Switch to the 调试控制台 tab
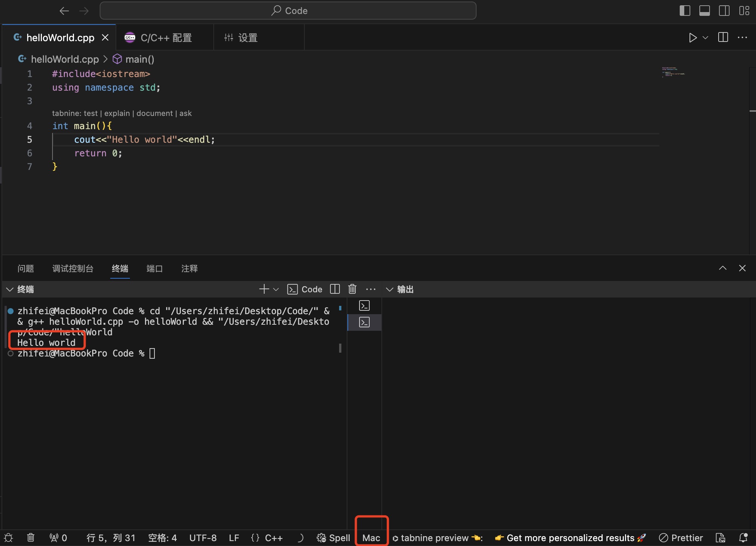 73,268
